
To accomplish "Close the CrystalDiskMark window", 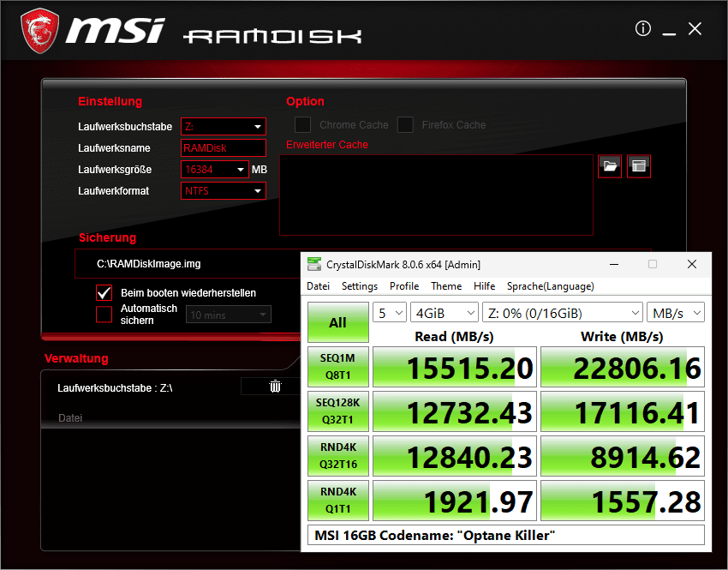I will point(692,264).
